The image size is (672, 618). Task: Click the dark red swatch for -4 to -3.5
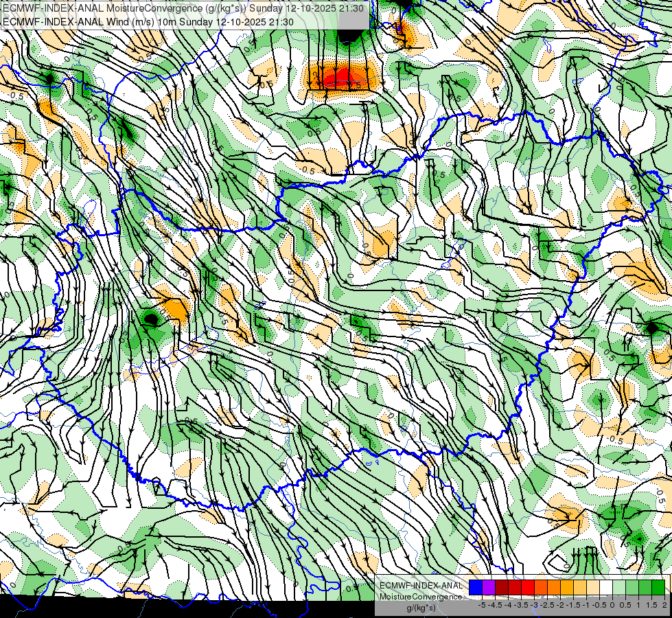(515, 587)
